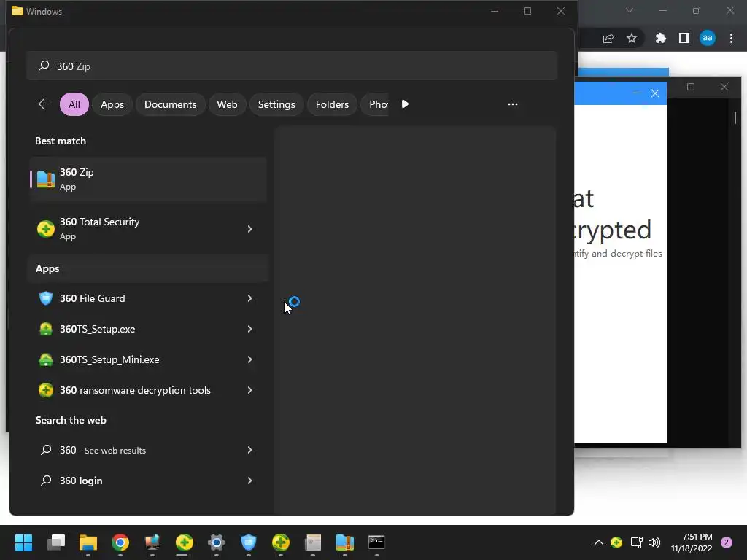The image size is (747, 560).
Task: Open Windows Start menu
Action: (x=23, y=542)
